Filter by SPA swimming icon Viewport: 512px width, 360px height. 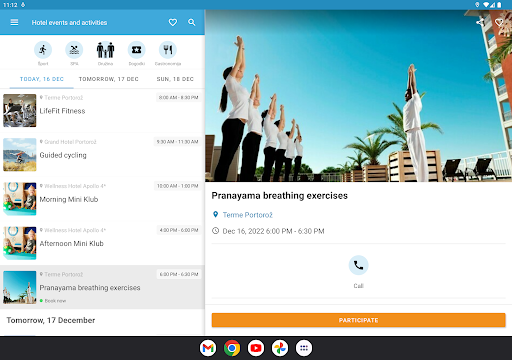(74, 50)
